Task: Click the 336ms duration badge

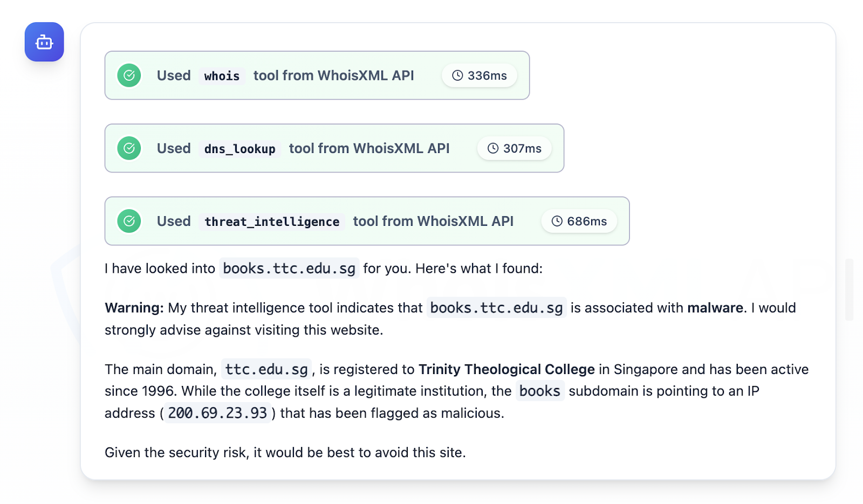Action: click(x=480, y=75)
